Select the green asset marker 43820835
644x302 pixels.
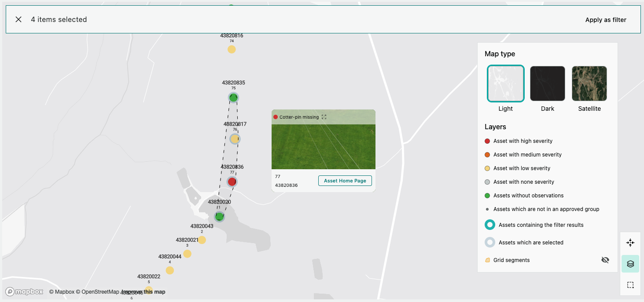click(x=233, y=98)
